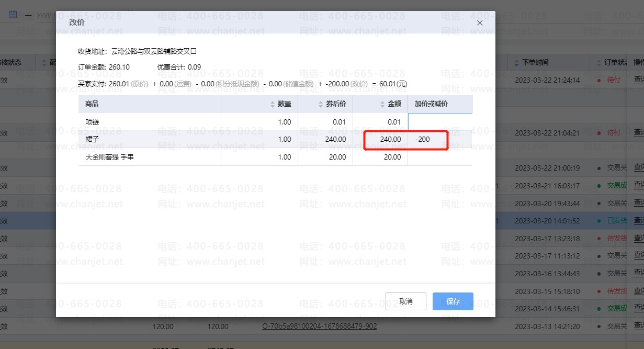Viewport: 644px width, 349px height.
Task: Select the order time 2023-03-13 14:21:20
Action: tap(547, 326)
